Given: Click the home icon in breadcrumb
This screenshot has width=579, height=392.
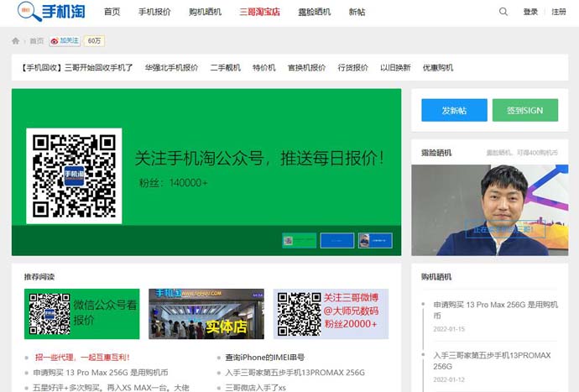Looking at the screenshot, I should [x=16, y=41].
